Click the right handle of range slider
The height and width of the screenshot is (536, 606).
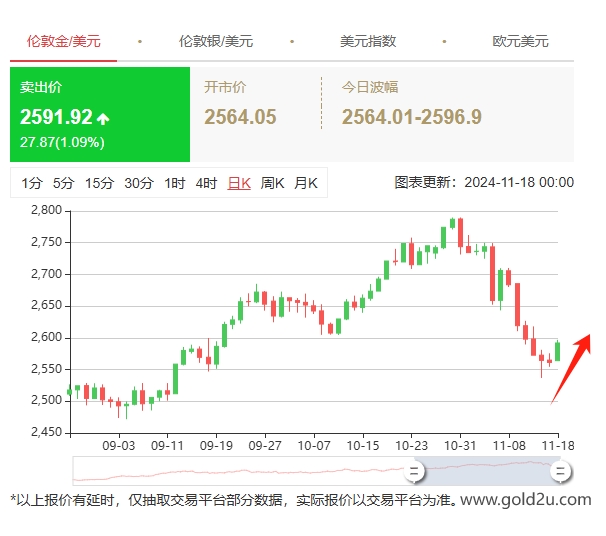(x=561, y=471)
